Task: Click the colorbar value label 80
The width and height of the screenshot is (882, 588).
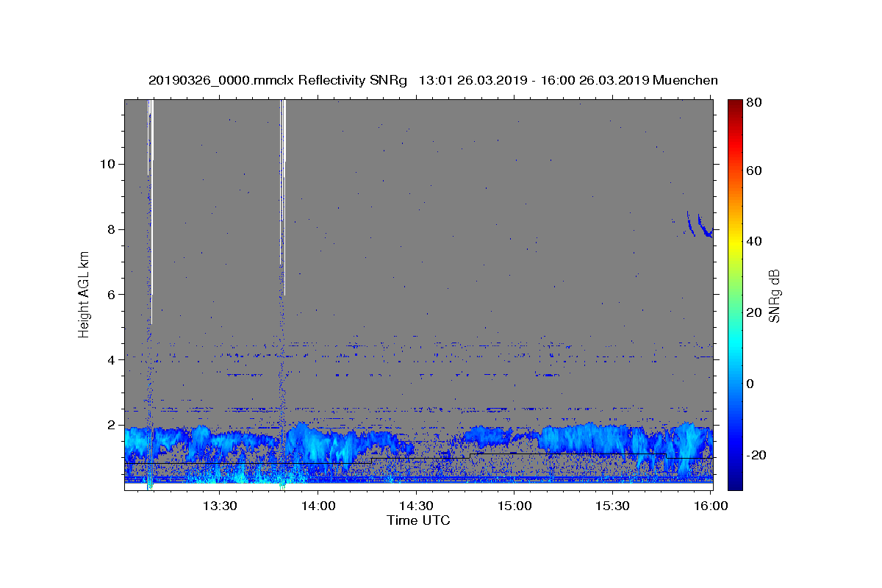Action: [x=755, y=102]
